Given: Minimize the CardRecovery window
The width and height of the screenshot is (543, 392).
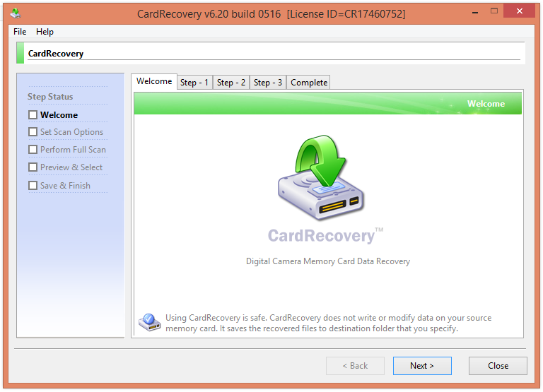Looking at the screenshot, I should coord(475,13).
